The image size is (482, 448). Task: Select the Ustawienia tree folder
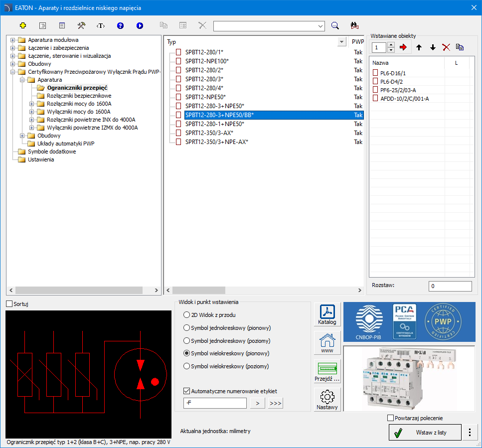tap(41, 159)
